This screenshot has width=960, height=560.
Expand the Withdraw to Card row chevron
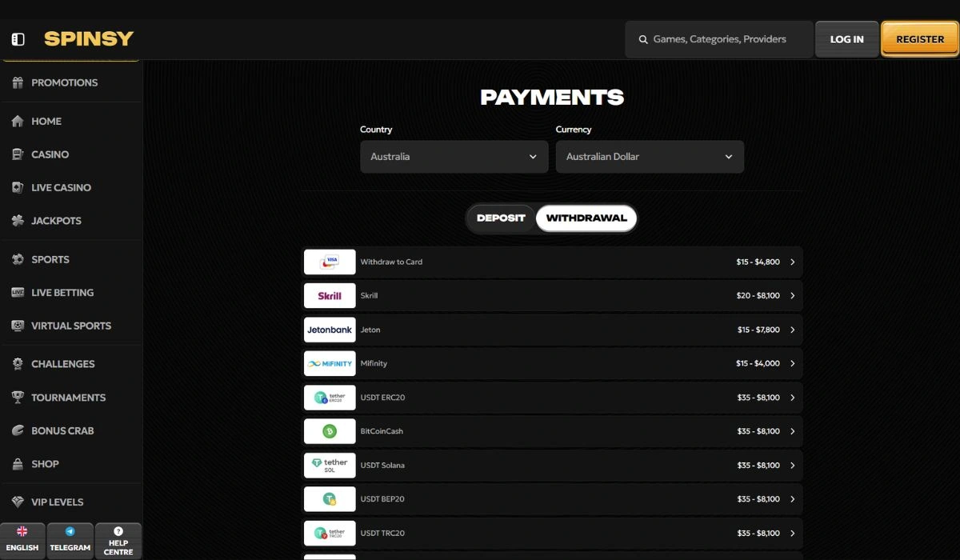[x=792, y=262]
